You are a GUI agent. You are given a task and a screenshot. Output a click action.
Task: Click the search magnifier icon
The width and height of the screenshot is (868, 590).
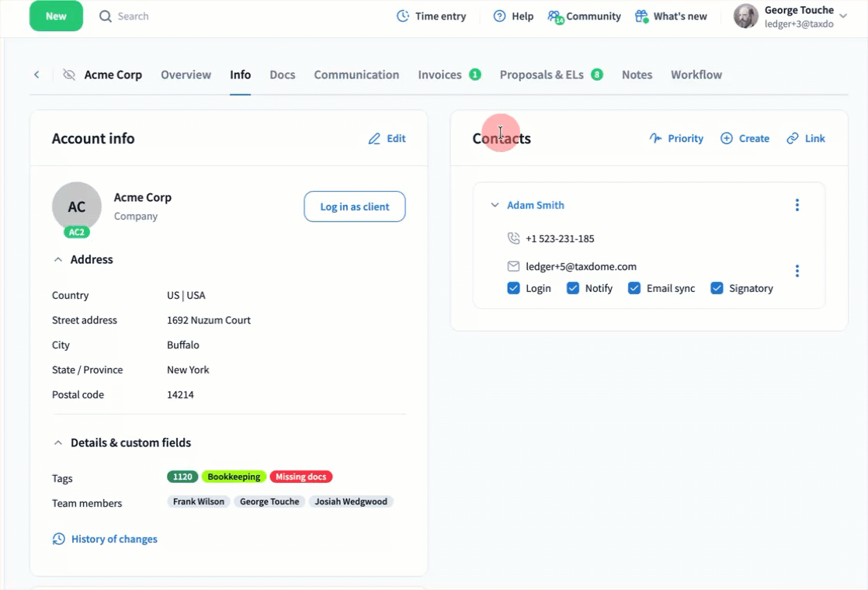tap(105, 16)
